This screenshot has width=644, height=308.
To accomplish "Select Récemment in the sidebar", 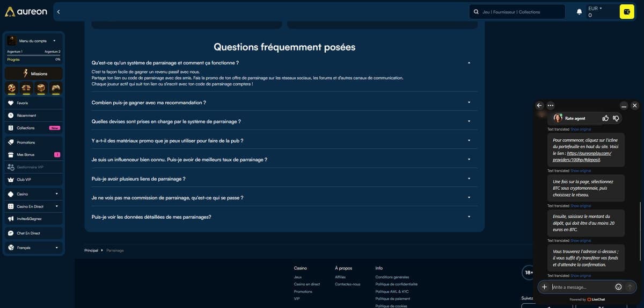I will pos(34,116).
